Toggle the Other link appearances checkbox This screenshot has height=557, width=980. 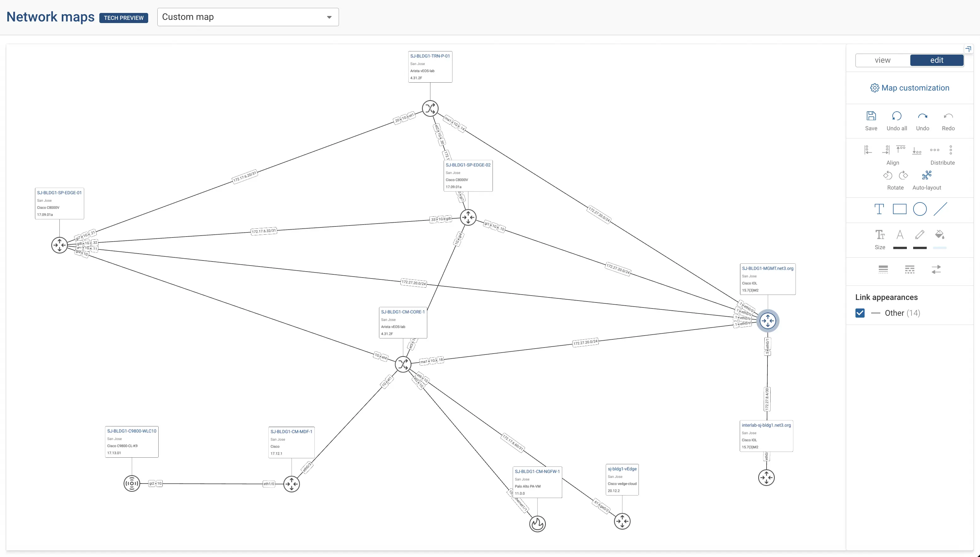point(860,313)
